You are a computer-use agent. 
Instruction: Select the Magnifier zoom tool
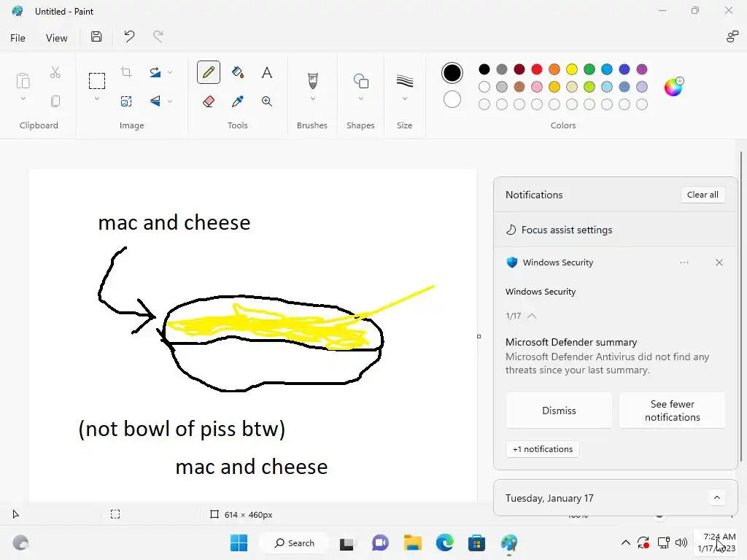(x=267, y=101)
